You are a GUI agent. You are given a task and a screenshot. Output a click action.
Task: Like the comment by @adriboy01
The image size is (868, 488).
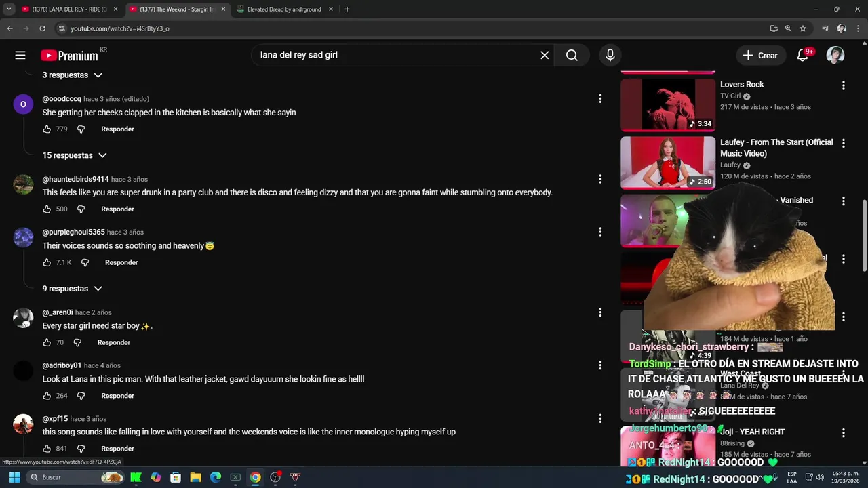pos(47,396)
